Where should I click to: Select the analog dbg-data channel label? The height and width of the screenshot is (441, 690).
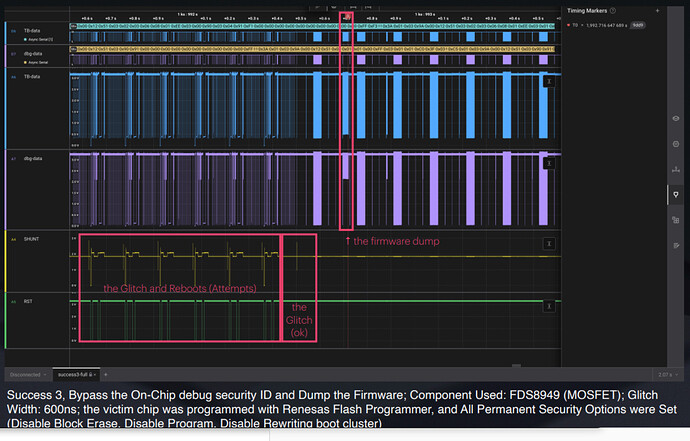33,158
